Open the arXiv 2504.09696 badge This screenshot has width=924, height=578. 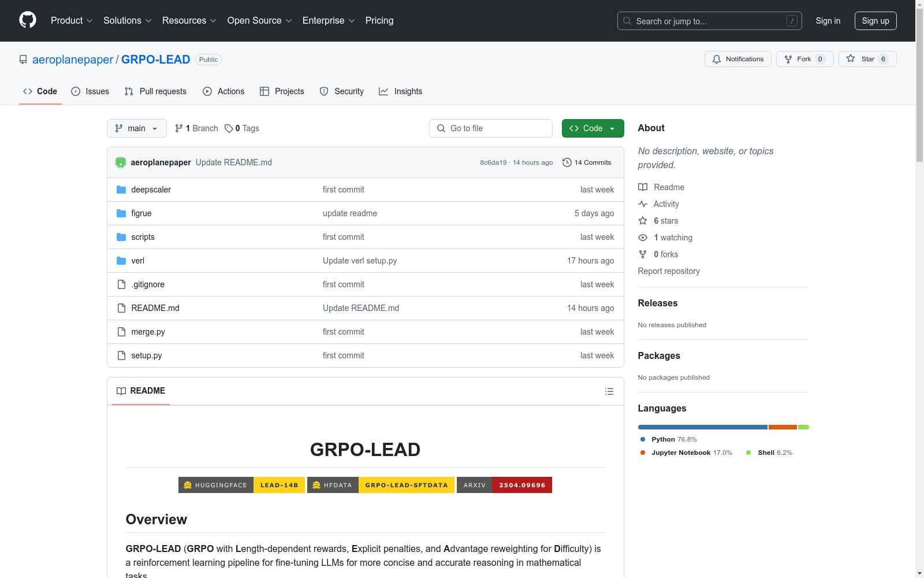[x=504, y=485]
